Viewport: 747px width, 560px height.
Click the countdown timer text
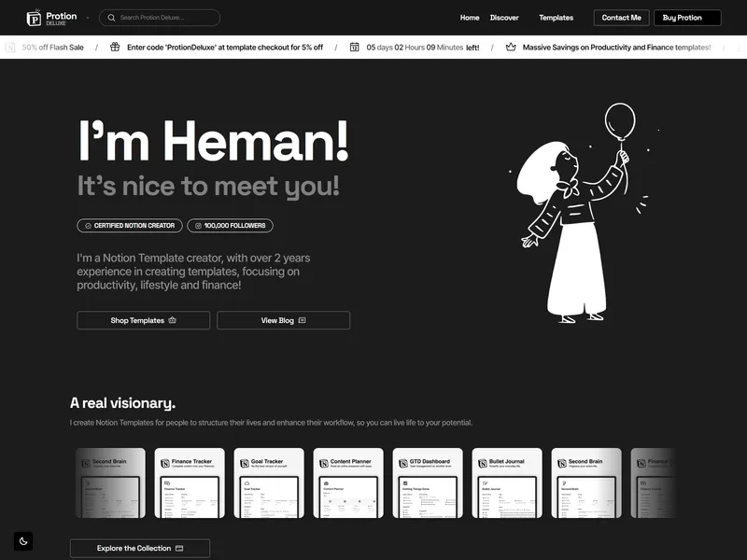(423, 48)
